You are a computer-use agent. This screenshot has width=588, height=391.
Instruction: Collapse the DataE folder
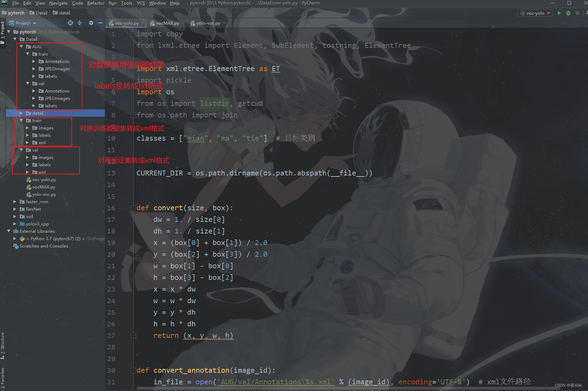point(15,39)
